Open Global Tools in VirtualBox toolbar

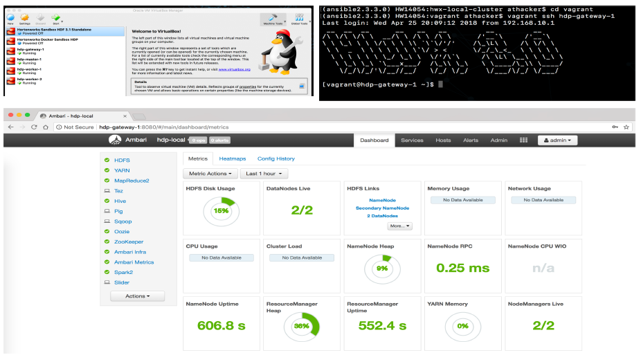(x=300, y=19)
